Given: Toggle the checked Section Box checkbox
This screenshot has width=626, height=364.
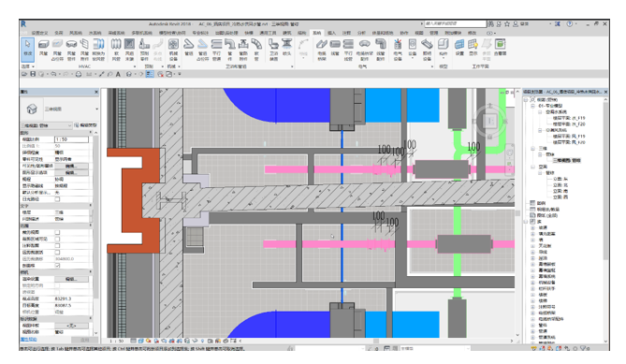Looking at the screenshot, I should 57,266.
